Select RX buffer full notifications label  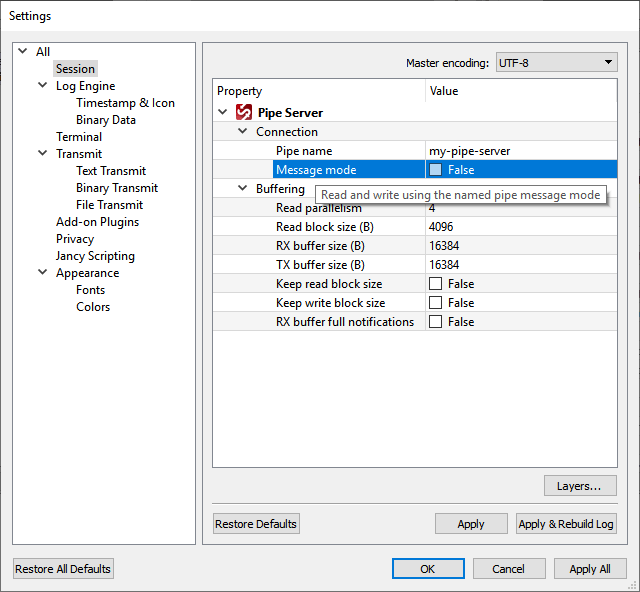pos(345,322)
